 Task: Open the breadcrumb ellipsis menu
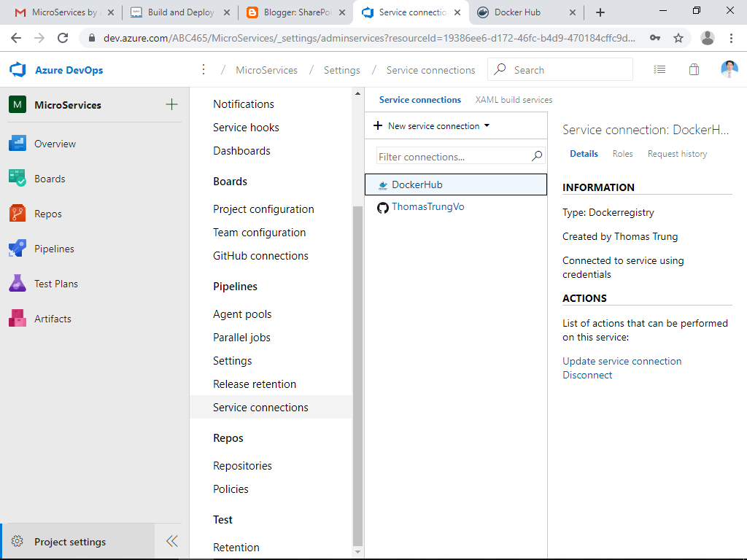(204, 69)
